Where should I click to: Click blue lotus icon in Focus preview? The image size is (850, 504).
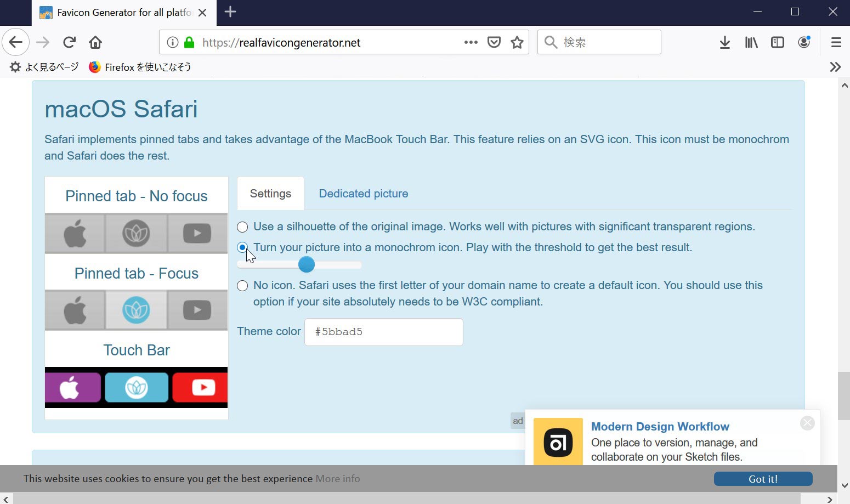click(x=136, y=310)
